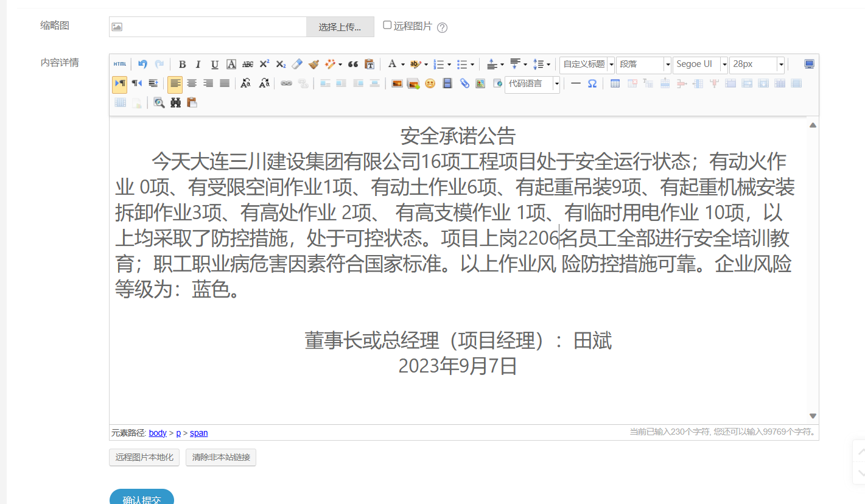Increase indent of the paragraph
This screenshot has width=865, height=504.
pyautogui.click(x=153, y=83)
